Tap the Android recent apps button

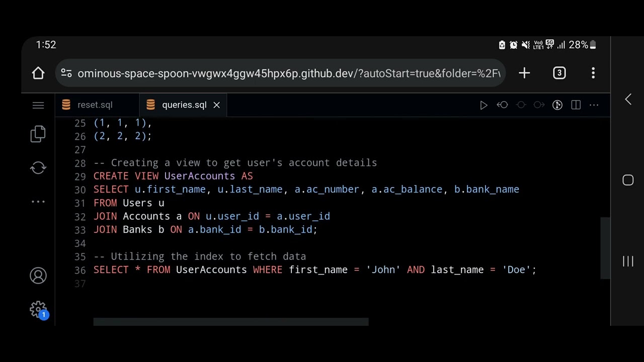628,261
